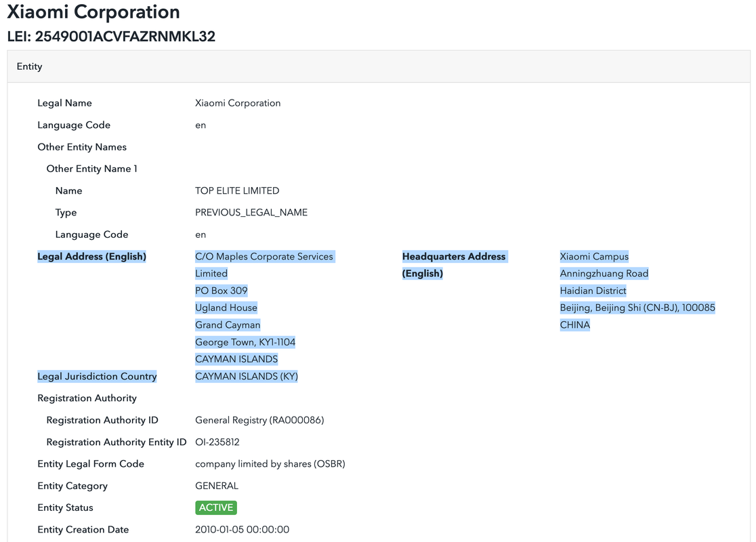This screenshot has height=542, width=756.
Task: Click the Registration Authority Entity ID label
Action: (x=117, y=442)
